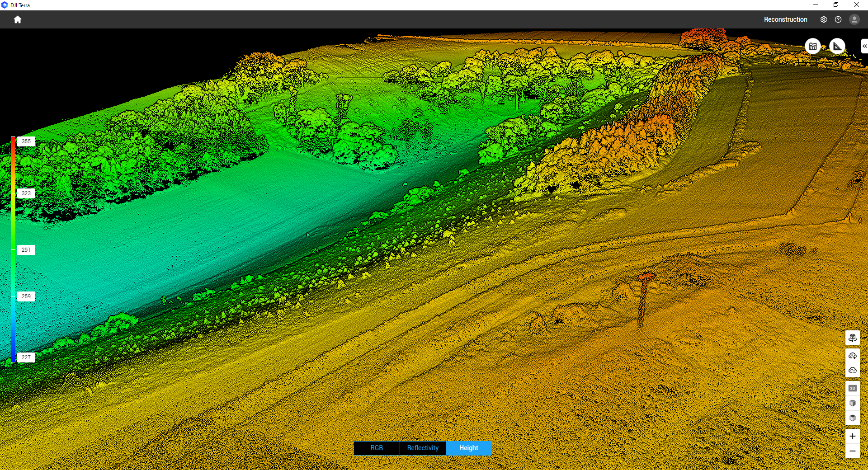Click the rotating cube view reset icon
The width and height of the screenshot is (868, 470).
point(852,338)
